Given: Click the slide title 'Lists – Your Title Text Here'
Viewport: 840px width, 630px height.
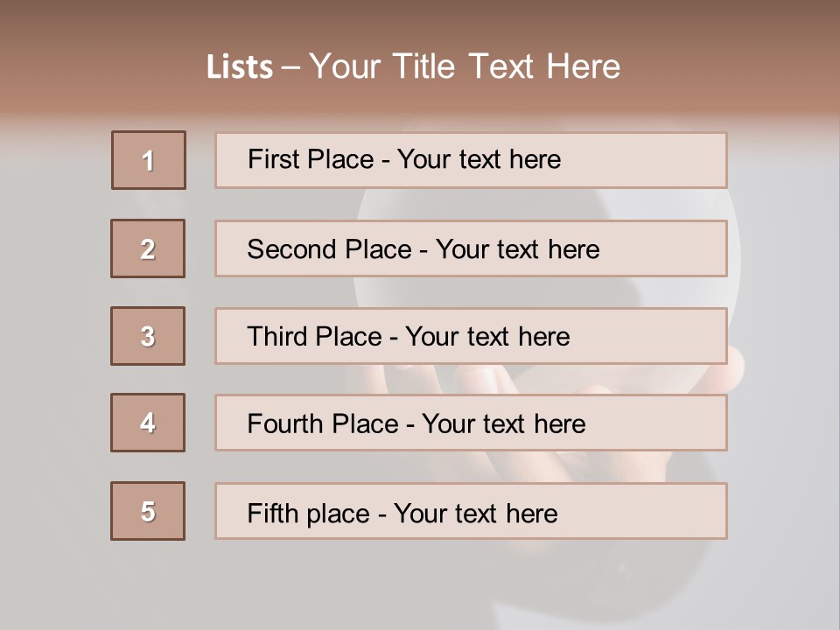Looking at the screenshot, I should (413, 66).
